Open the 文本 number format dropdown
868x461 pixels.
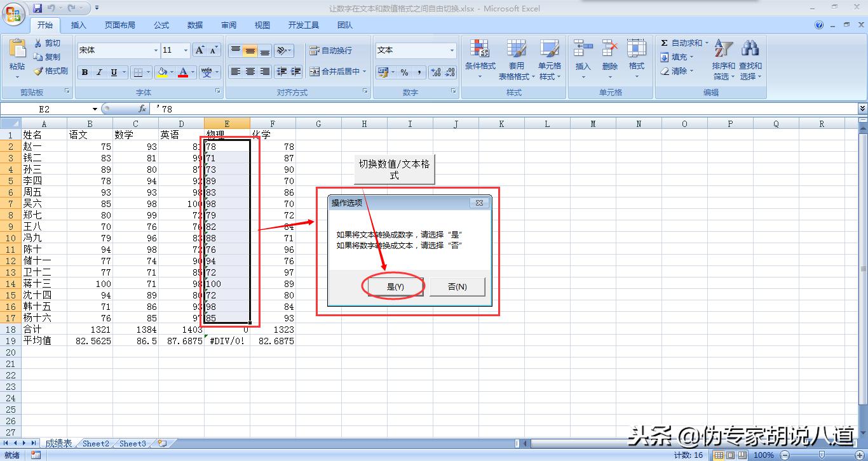452,50
